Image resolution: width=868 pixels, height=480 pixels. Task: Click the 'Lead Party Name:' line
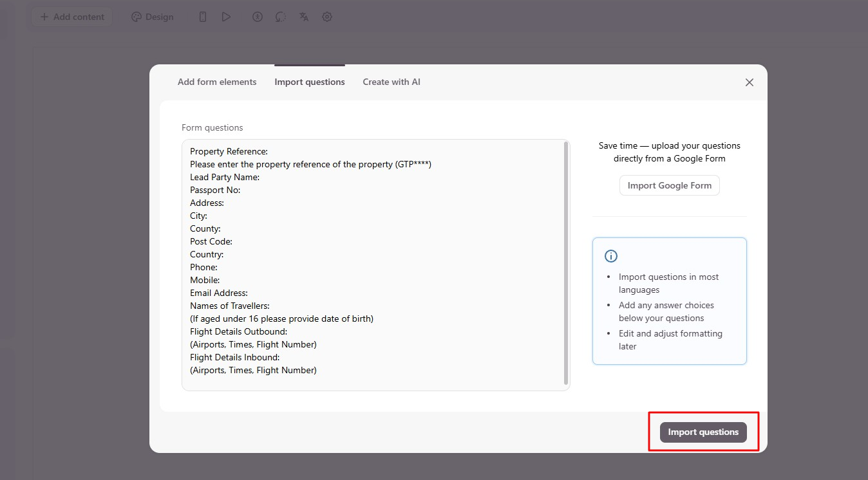[x=225, y=177]
